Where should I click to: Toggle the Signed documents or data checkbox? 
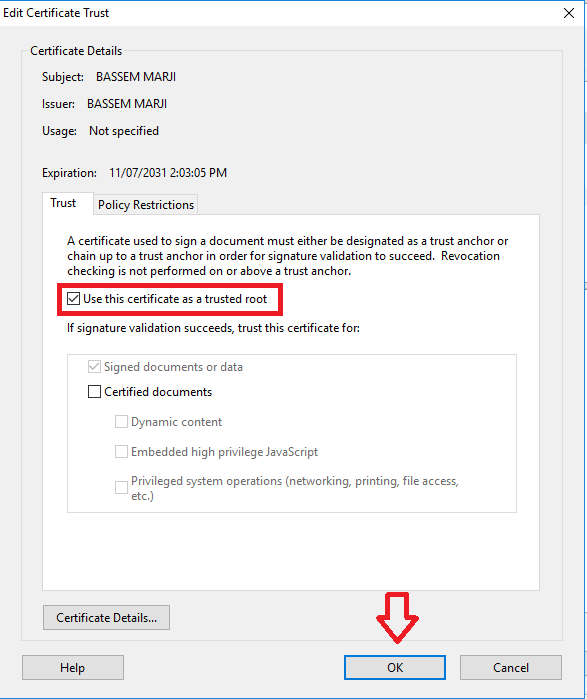(x=94, y=367)
